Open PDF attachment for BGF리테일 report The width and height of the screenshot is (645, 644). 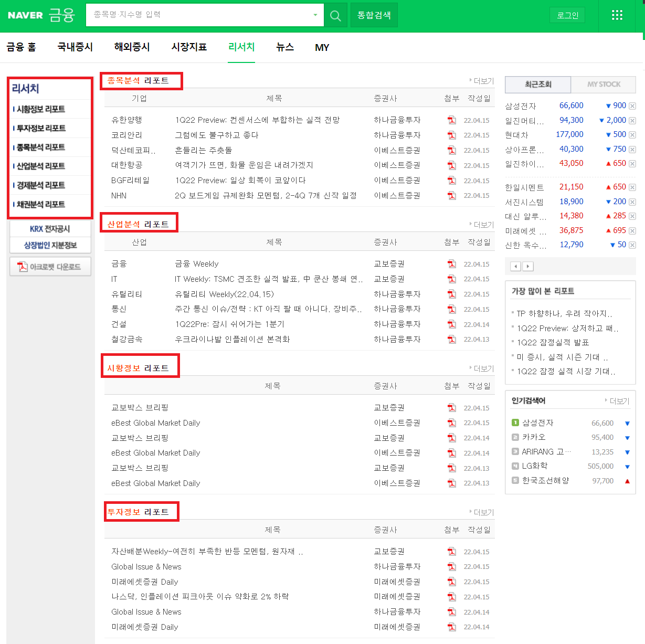[451, 181]
